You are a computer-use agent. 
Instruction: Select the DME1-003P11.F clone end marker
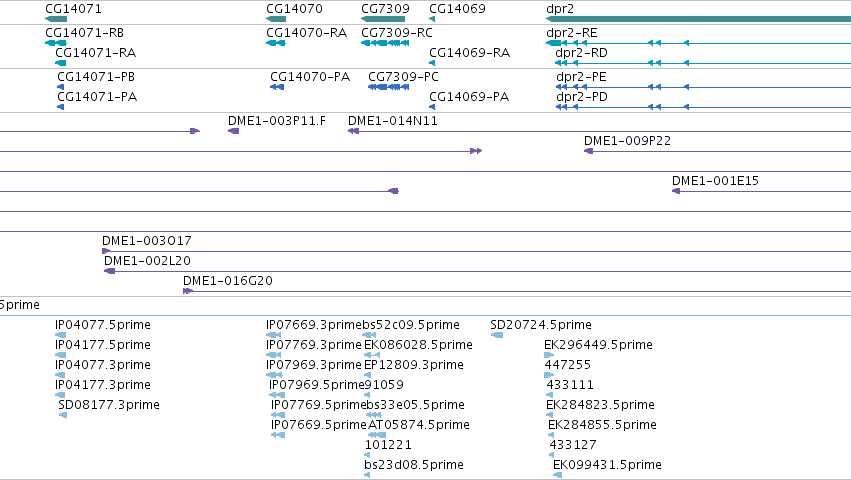(233, 131)
